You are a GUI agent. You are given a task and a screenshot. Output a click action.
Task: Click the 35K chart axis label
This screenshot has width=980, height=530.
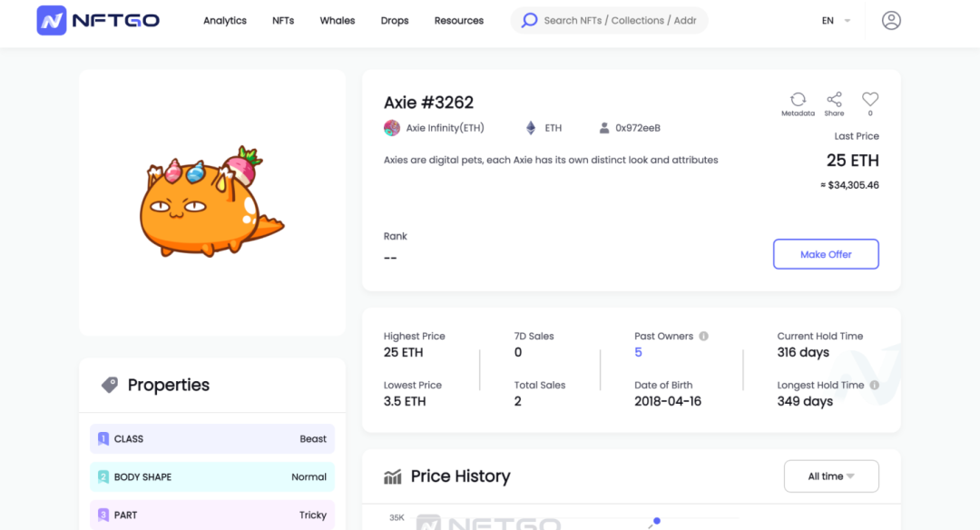tap(397, 517)
